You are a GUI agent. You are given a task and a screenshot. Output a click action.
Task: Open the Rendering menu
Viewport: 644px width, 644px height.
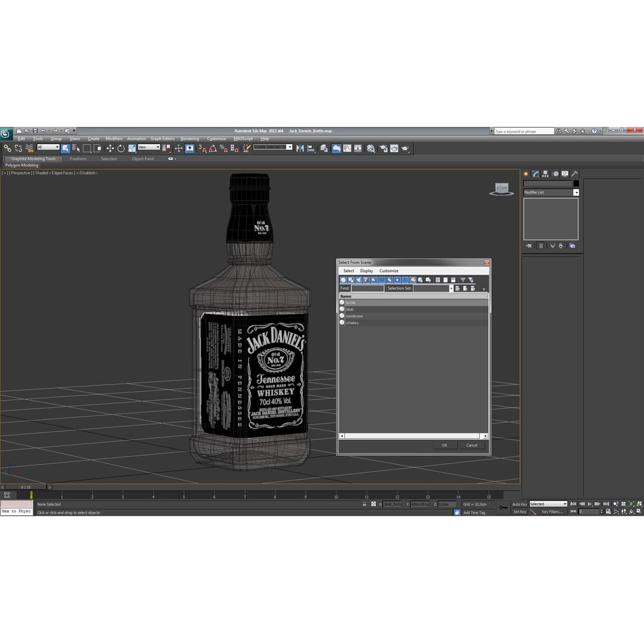190,139
